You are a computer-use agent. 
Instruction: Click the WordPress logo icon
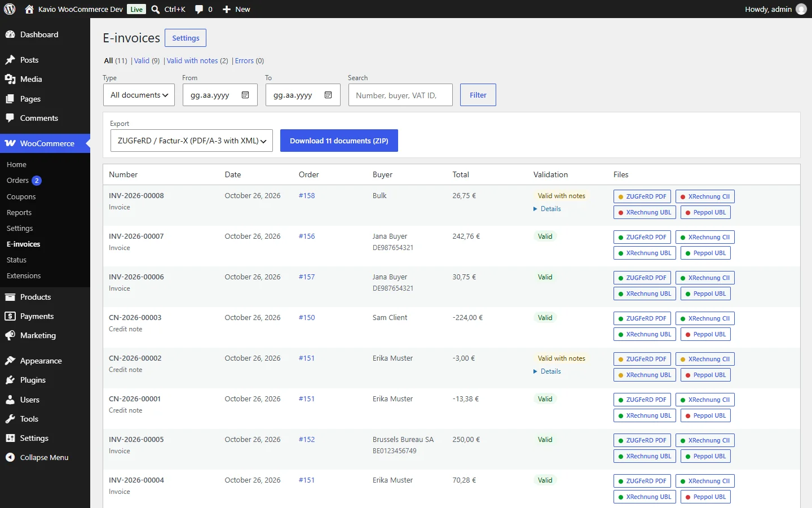point(10,9)
